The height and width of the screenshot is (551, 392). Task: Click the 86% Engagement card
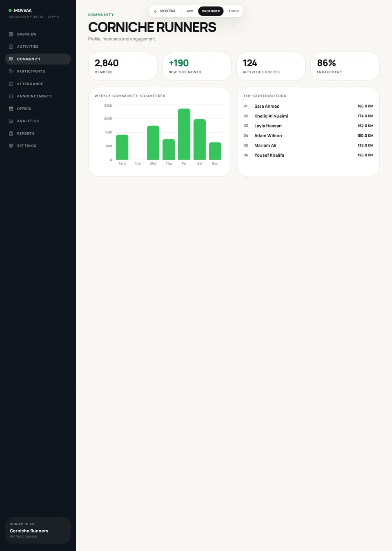[x=345, y=66]
